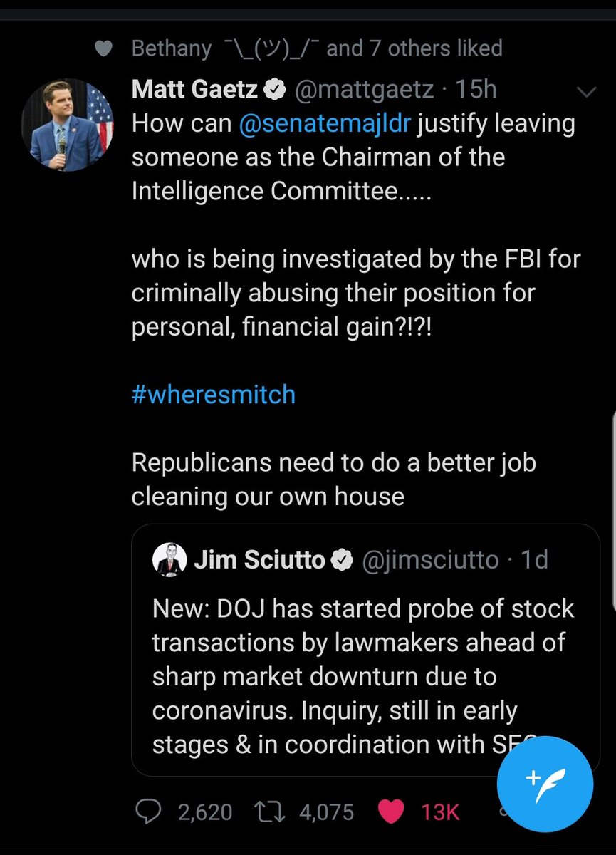616x855 pixels.
Task: Open Matt Gaetz profile picture
Action: [x=67, y=125]
